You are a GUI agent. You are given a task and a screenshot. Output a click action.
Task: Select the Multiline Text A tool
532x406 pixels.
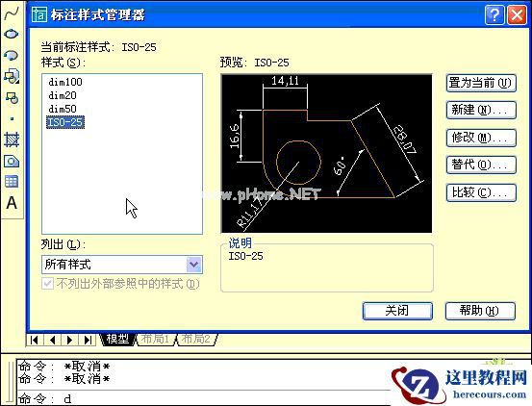(x=12, y=203)
